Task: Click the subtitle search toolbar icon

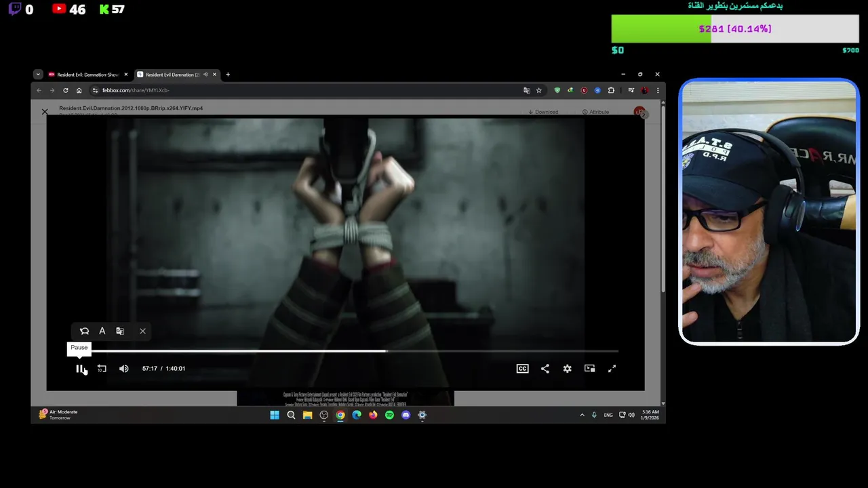Action: (84, 331)
